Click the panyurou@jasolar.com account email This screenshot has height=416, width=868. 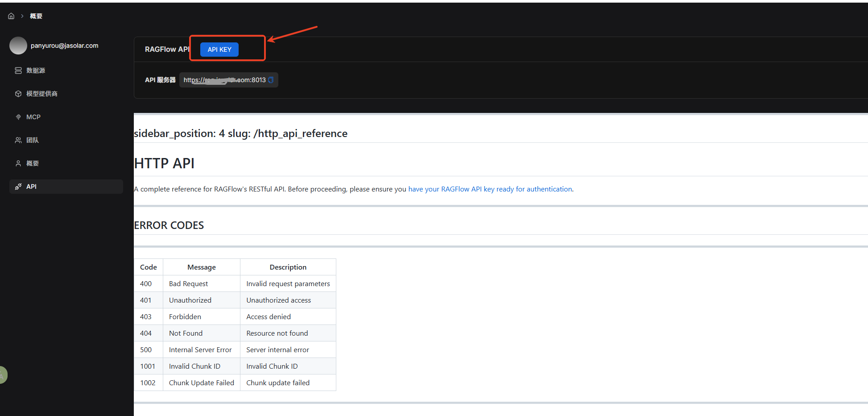click(64, 46)
